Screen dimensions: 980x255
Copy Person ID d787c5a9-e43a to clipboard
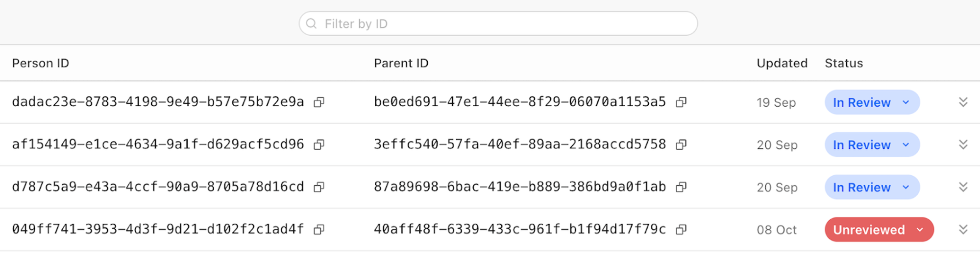tap(319, 187)
